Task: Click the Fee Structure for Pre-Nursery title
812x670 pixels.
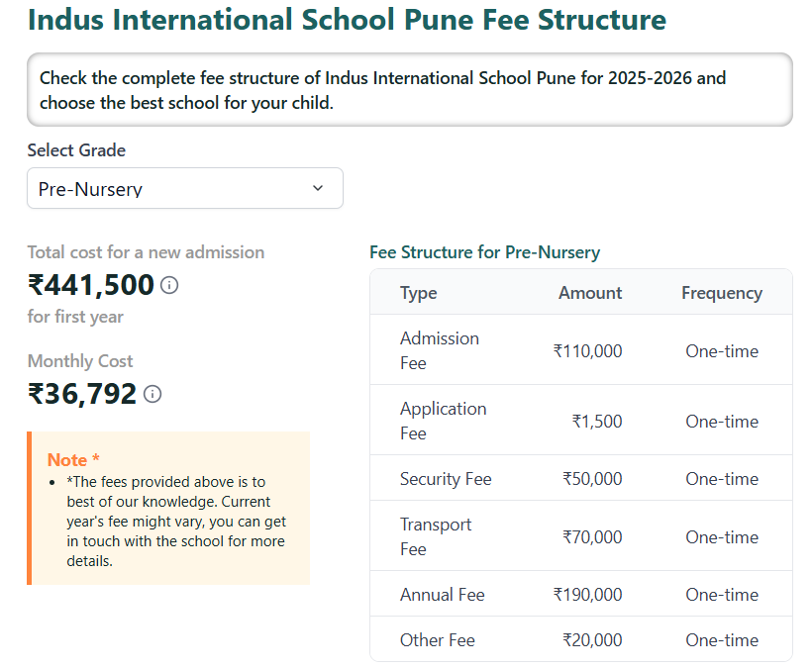Action: click(x=484, y=252)
